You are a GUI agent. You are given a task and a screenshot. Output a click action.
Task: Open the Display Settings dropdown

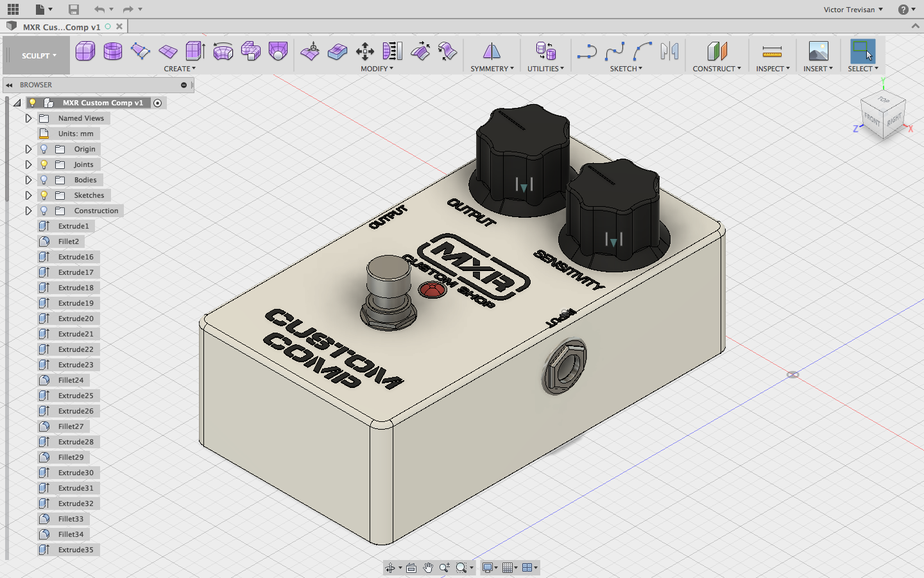point(490,568)
